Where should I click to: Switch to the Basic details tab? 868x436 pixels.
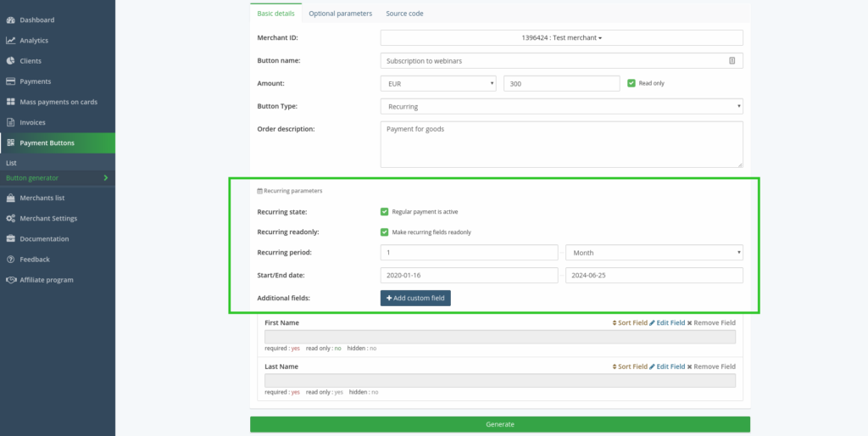(x=276, y=14)
